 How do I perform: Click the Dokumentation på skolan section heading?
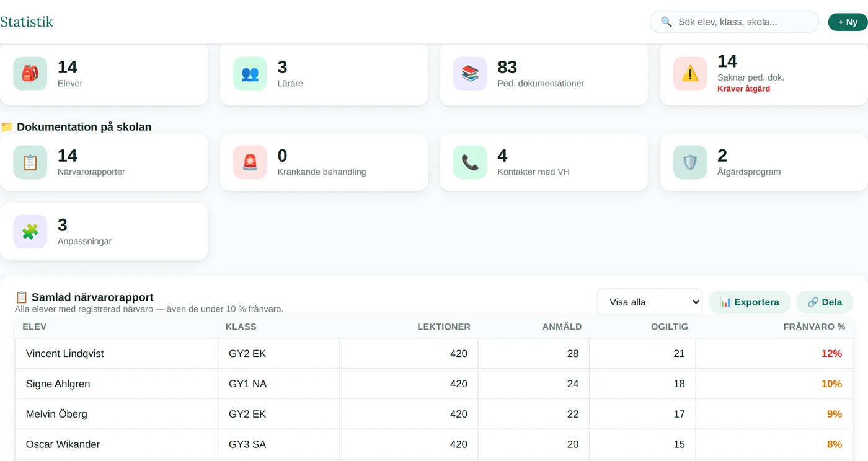point(76,127)
